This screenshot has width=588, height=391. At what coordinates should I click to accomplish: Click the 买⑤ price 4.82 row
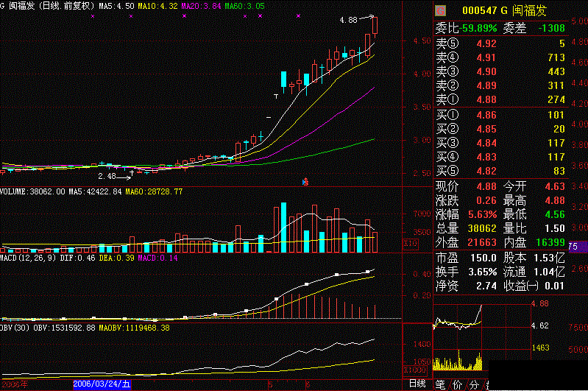(500, 171)
